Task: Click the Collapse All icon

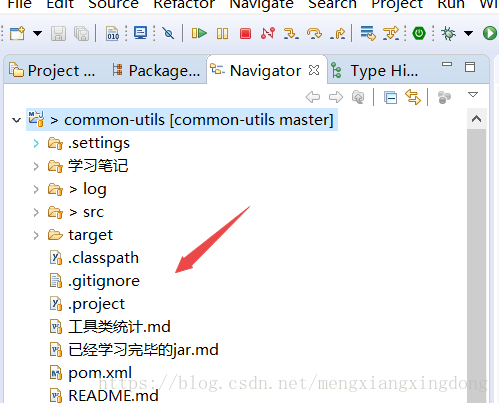Action: (390, 98)
